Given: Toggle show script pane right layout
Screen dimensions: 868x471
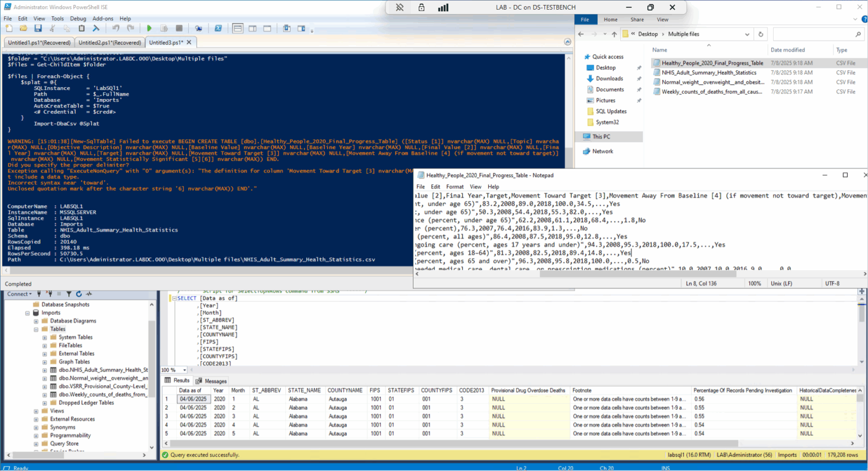Looking at the screenshot, I should 253,28.
